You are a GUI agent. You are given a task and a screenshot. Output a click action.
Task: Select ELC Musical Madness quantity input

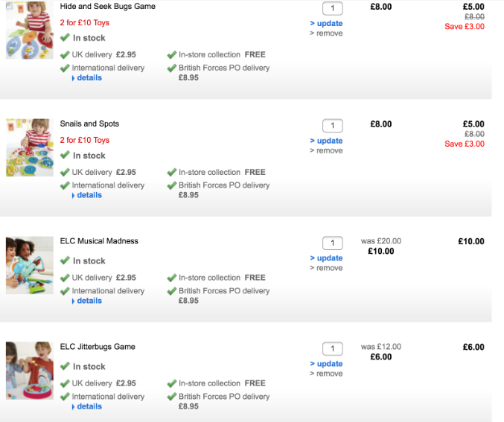(x=332, y=243)
